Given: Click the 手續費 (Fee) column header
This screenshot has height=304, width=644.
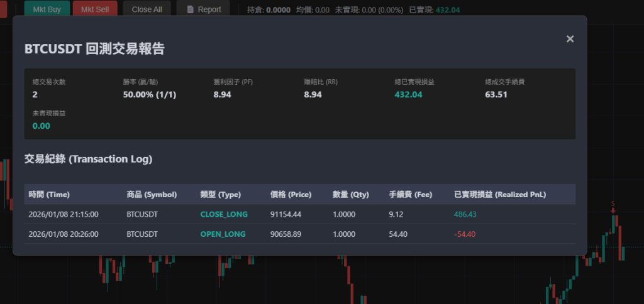Looking at the screenshot, I should coord(410,195).
